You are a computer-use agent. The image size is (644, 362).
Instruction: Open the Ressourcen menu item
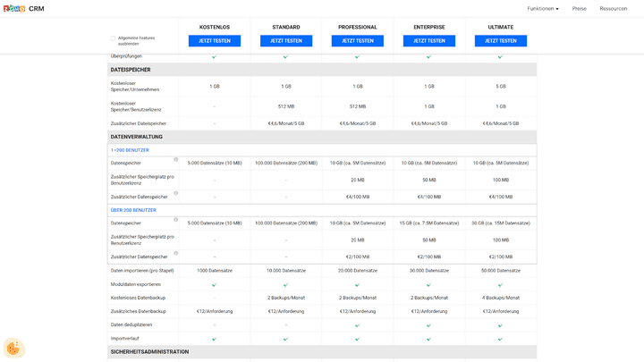[x=613, y=8]
